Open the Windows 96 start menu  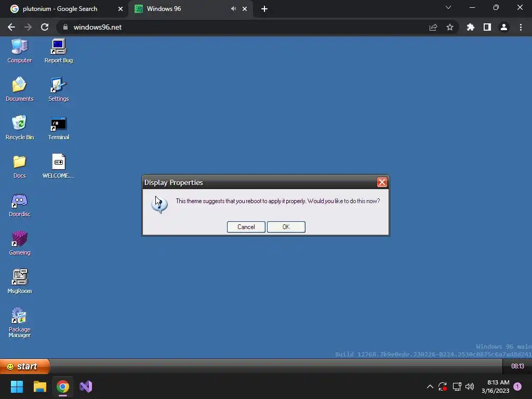coord(24,366)
